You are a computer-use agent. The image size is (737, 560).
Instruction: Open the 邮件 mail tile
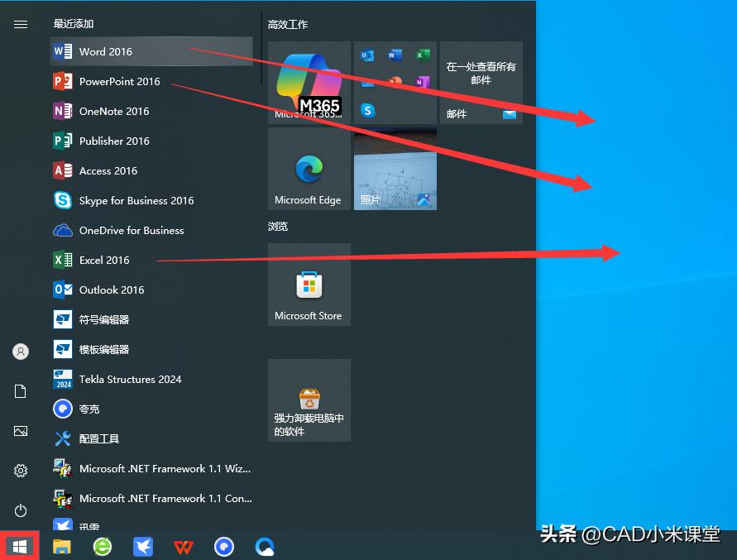(x=481, y=83)
